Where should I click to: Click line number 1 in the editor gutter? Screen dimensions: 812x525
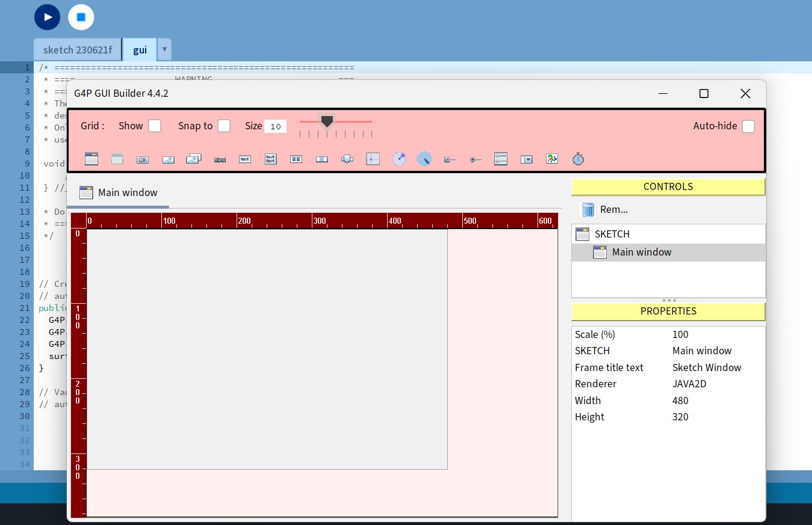tap(27, 67)
